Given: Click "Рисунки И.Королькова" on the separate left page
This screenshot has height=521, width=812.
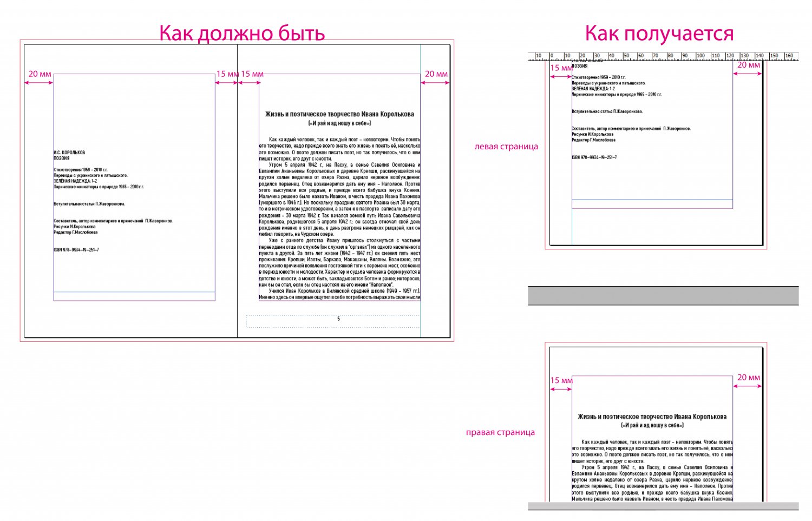Looking at the screenshot, I should (x=592, y=134).
